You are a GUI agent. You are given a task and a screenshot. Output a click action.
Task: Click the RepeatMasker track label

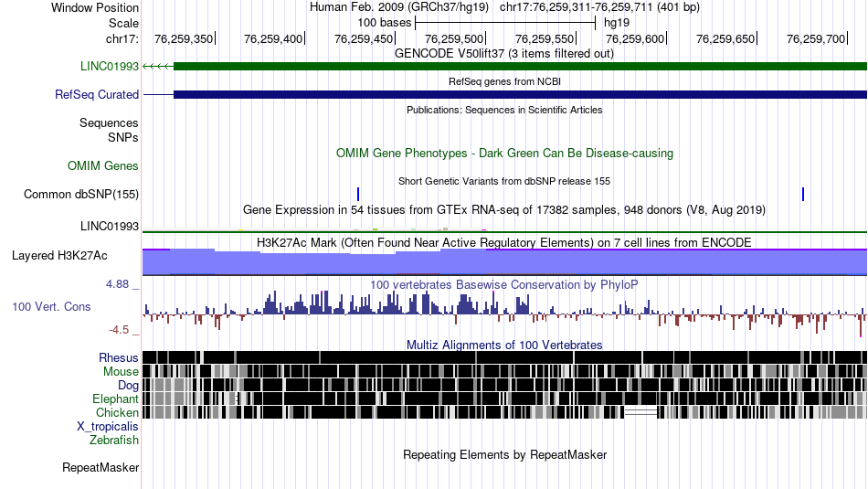(101, 467)
